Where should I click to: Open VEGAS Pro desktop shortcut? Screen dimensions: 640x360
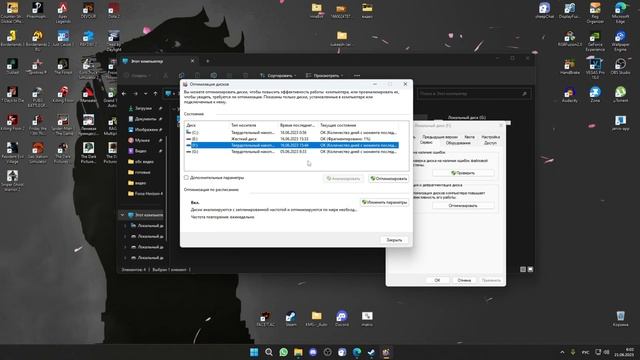pyautogui.click(x=595, y=68)
